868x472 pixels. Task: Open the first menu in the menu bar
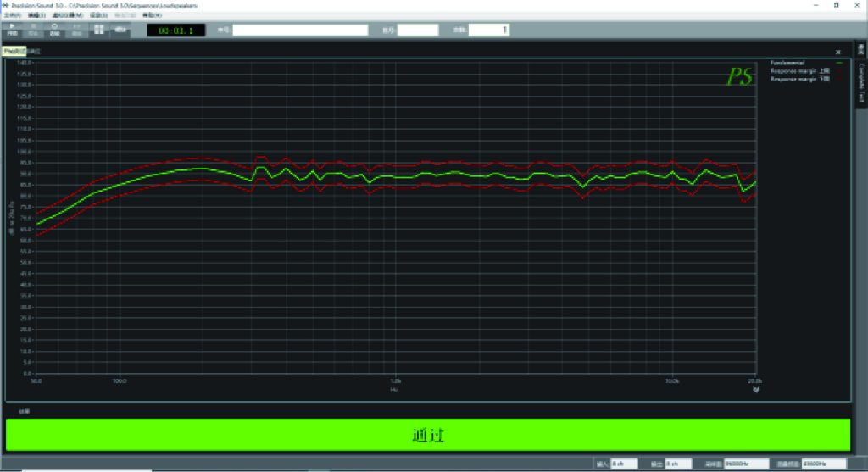(x=12, y=15)
